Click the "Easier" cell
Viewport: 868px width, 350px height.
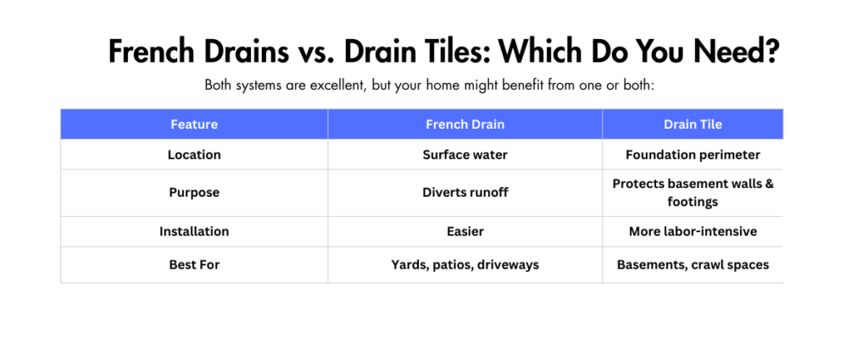pos(465,231)
